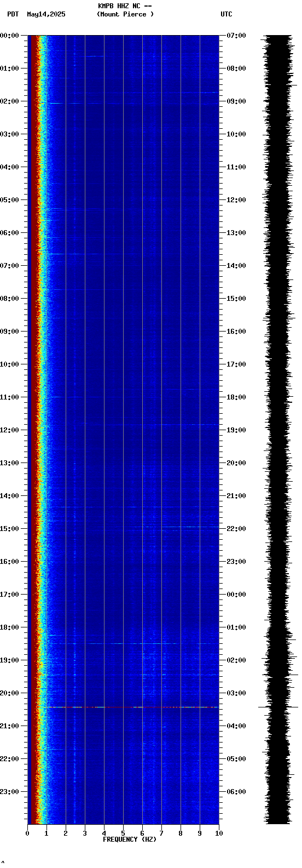Screen dimensions: 302x868
Task: Click the 11:00 time label on the UTC axis
Action: tap(236, 167)
